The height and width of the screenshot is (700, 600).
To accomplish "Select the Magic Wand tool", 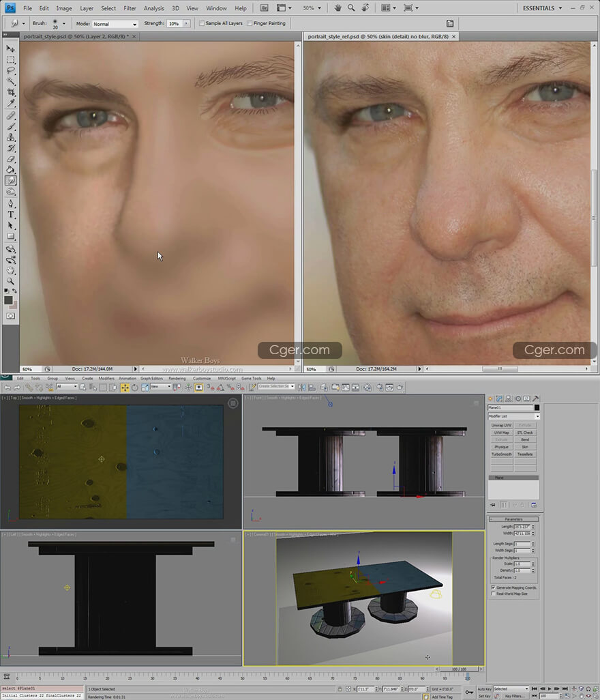I will click(x=11, y=82).
